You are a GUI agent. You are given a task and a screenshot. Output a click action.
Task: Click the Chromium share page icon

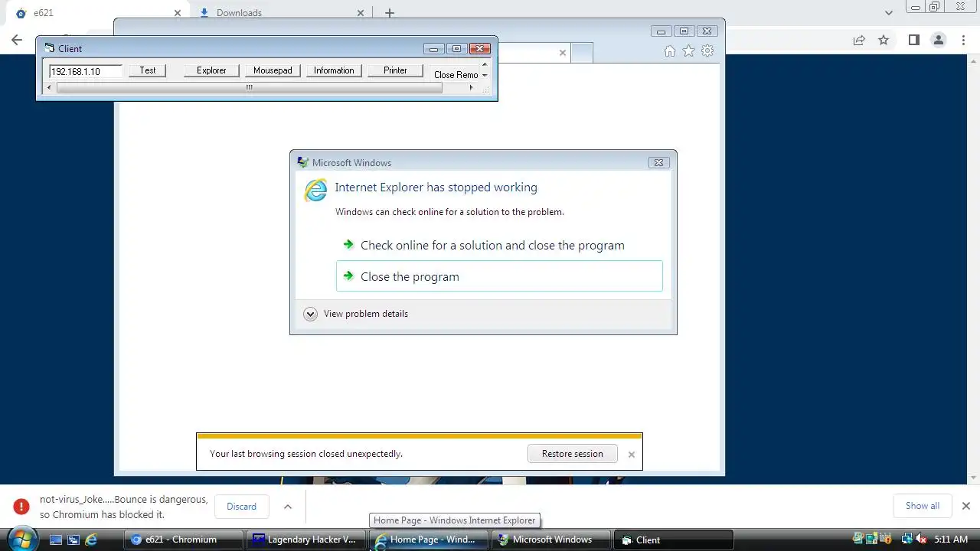coord(859,40)
